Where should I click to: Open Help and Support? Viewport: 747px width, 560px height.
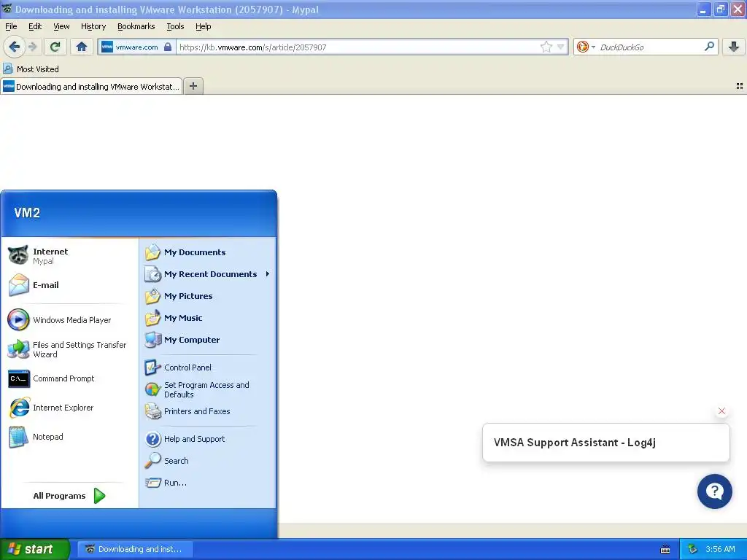pos(207,439)
